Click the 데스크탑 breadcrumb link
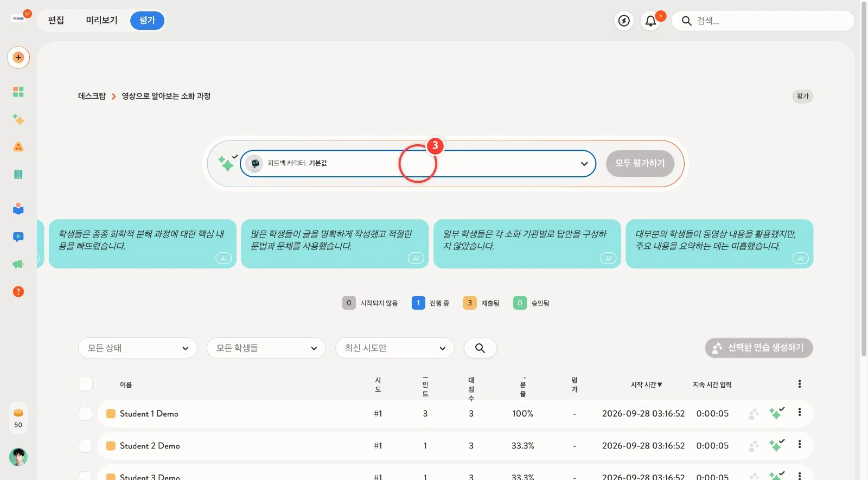 pyautogui.click(x=92, y=96)
